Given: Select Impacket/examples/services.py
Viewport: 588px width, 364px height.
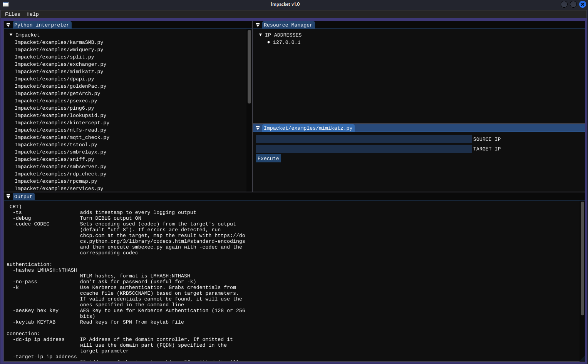Looking at the screenshot, I should point(59,189).
